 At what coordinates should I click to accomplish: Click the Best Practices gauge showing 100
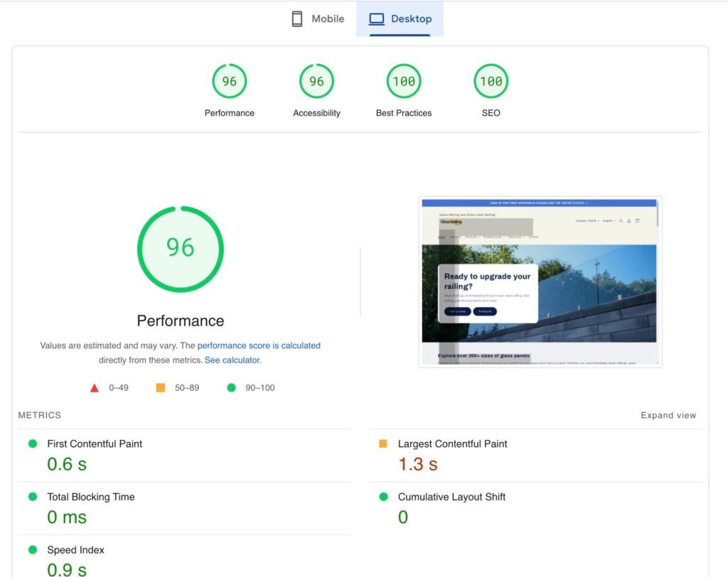(x=404, y=81)
